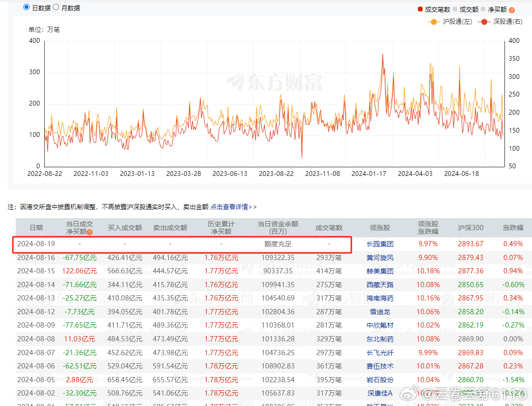Open stock link 西藏天路
Image resolution: width=532 pixels, height=406 pixels.
[x=380, y=285]
